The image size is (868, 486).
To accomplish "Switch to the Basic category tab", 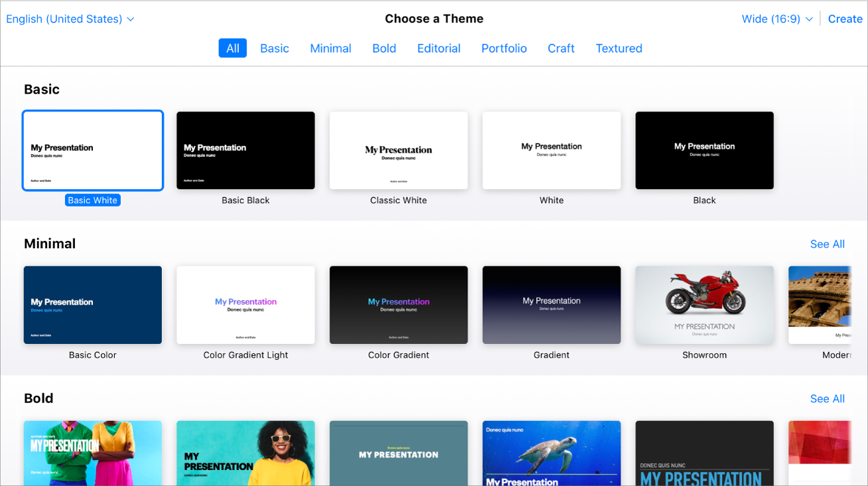I will coord(275,48).
